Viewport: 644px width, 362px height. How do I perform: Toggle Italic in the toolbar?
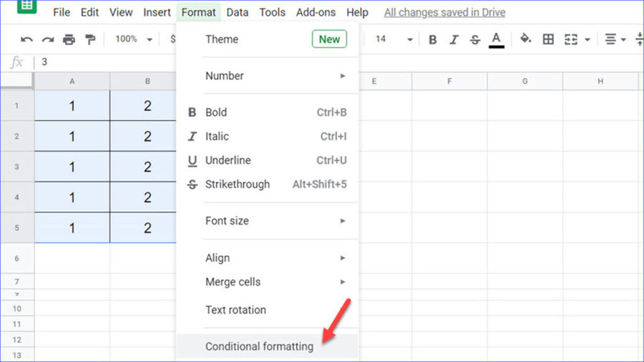[454, 39]
